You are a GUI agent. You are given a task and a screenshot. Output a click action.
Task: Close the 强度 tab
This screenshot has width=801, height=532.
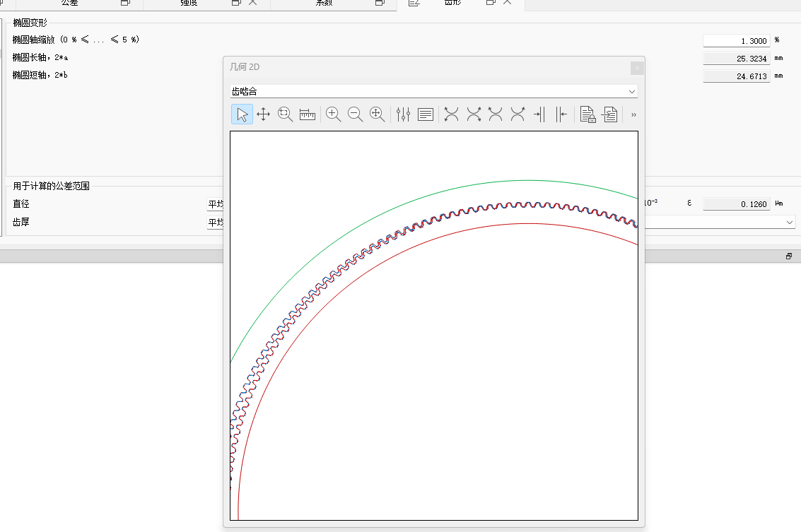coord(252,3)
